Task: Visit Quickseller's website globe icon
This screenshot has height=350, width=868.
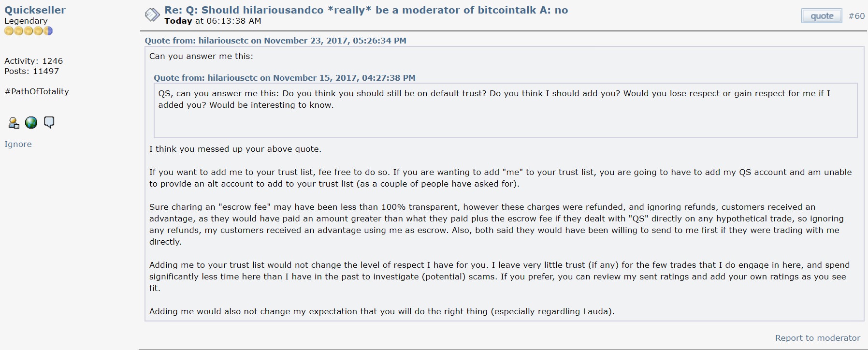Action: point(31,123)
